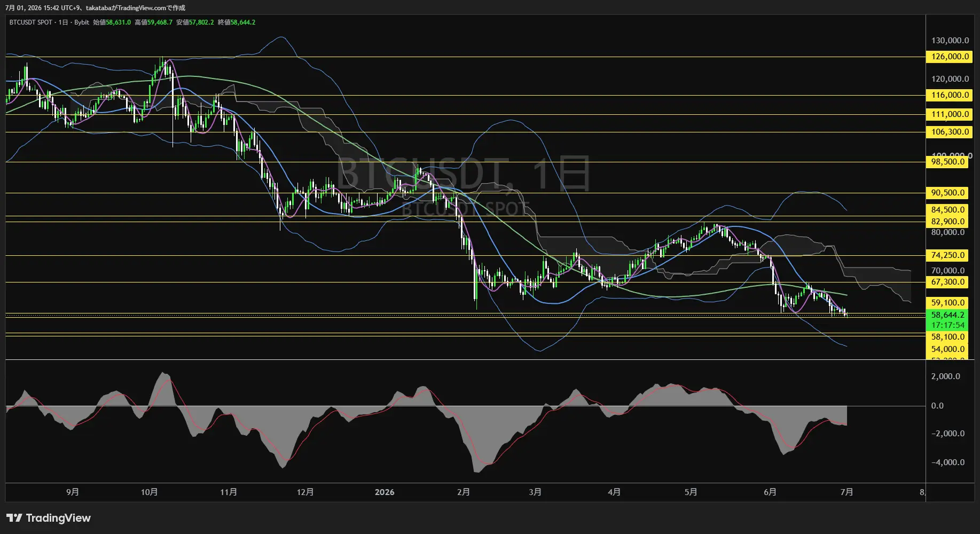Click the 5月 time axis label
The height and width of the screenshot is (534, 980).
(x=691, y=492)
